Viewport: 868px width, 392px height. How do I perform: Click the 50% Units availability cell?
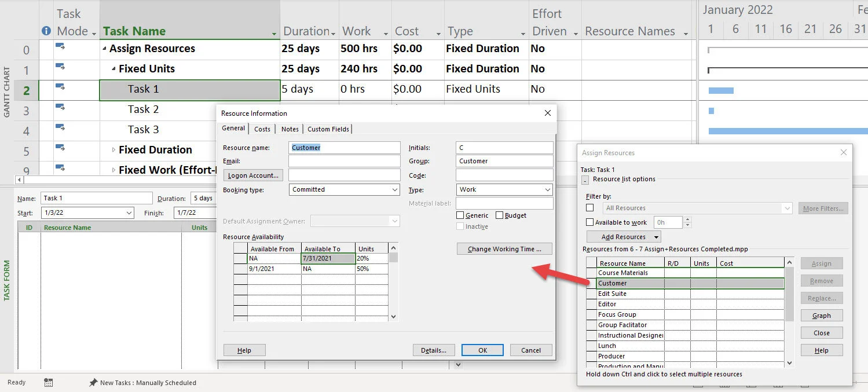pos(372,269)
